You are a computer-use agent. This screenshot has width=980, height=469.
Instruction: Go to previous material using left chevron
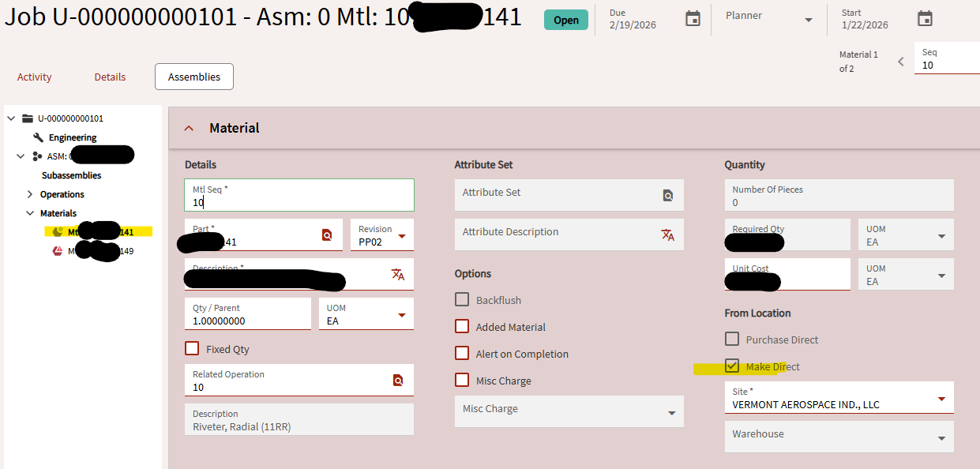point(900,61)
